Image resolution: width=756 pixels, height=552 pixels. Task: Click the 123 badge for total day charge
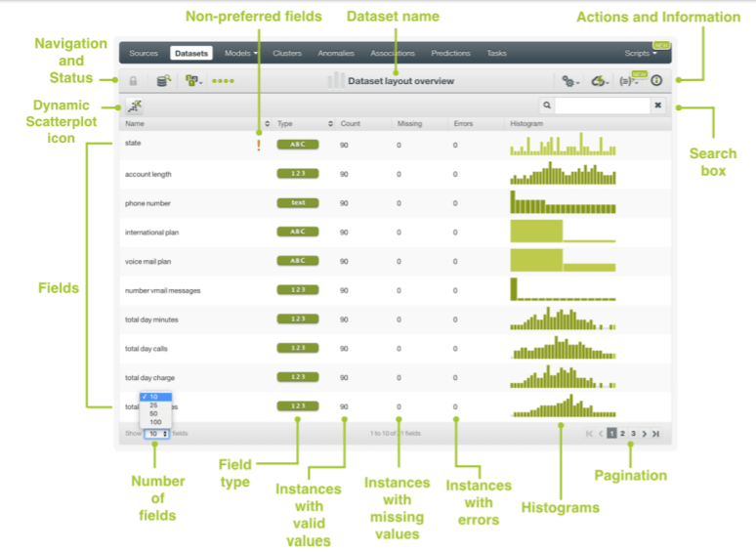click(298, 376)
